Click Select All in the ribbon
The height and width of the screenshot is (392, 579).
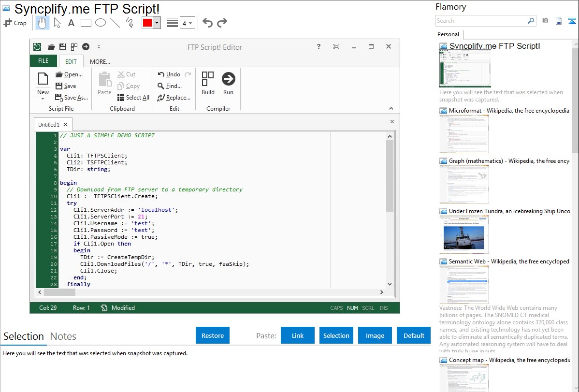pos(133,98)
